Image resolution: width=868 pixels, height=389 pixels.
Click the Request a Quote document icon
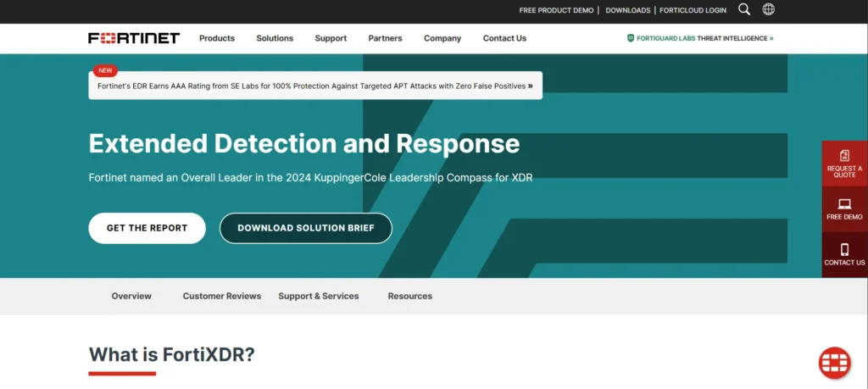[x=844, y=155]
